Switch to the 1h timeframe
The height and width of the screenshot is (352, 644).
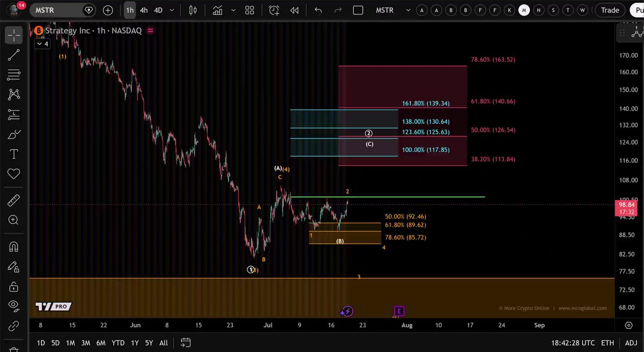click(x=130, y=10)
